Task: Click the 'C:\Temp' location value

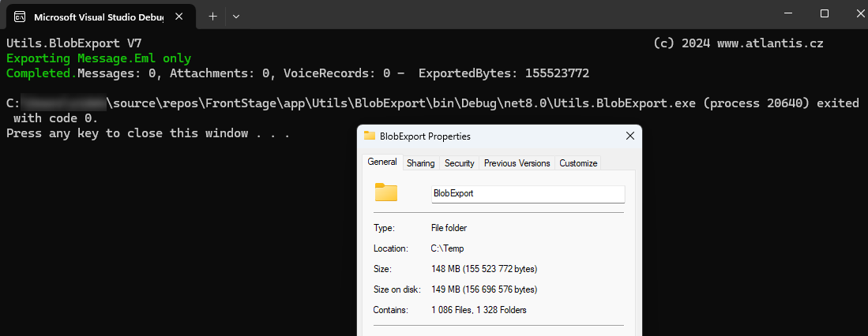Action: point(447,248)
